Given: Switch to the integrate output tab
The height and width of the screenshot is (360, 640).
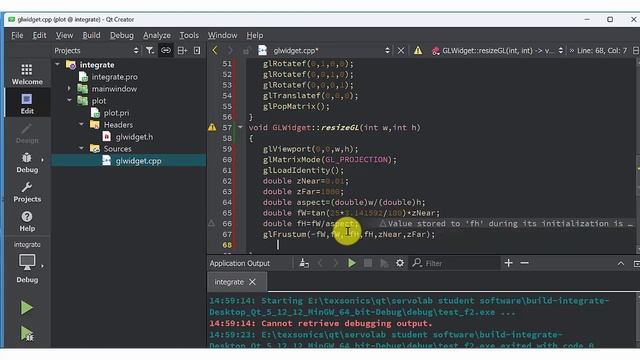Looking at the screenshot, I should pyautogui.click(x=229, y=282).
